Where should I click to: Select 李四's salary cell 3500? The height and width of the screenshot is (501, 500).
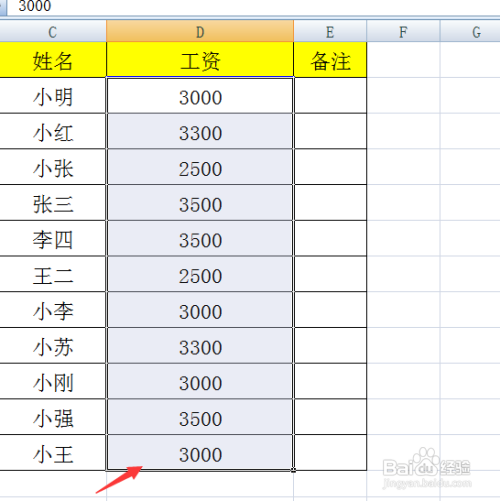click(x=200, y=238)
